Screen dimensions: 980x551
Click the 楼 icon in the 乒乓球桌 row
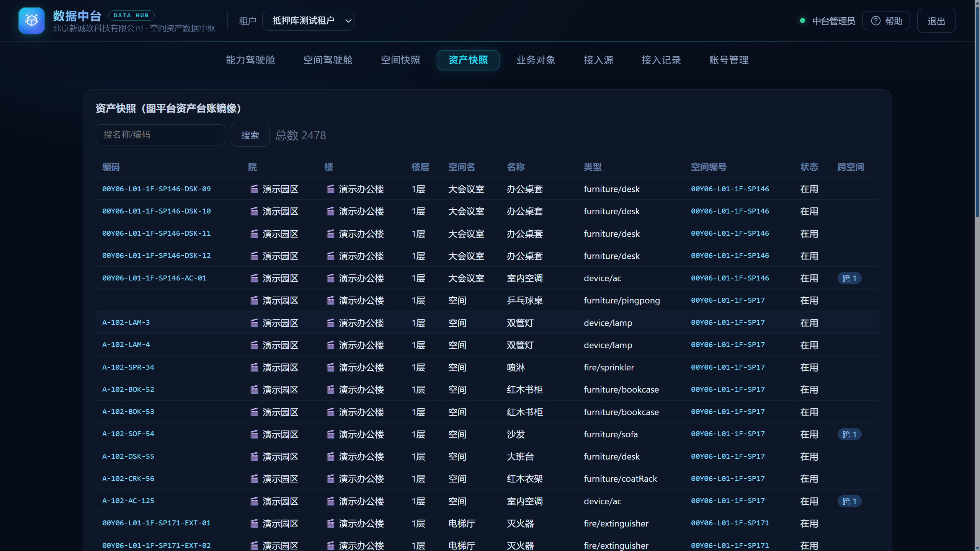(330, 300)
